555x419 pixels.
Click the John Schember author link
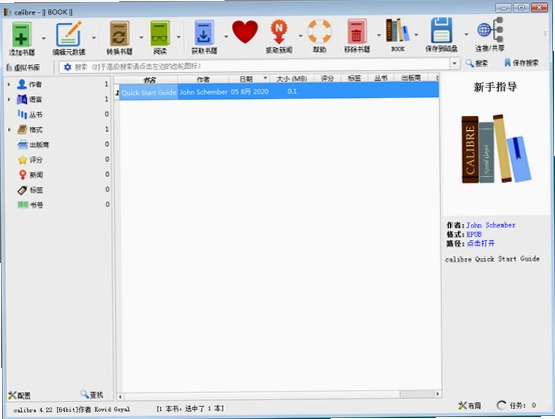pos(491,225)
